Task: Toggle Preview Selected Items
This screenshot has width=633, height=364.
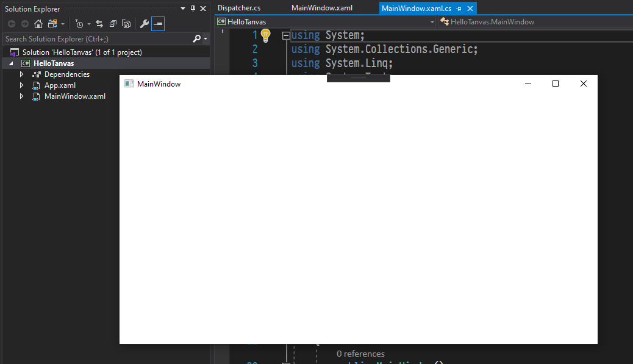Action: pos(158,24)
